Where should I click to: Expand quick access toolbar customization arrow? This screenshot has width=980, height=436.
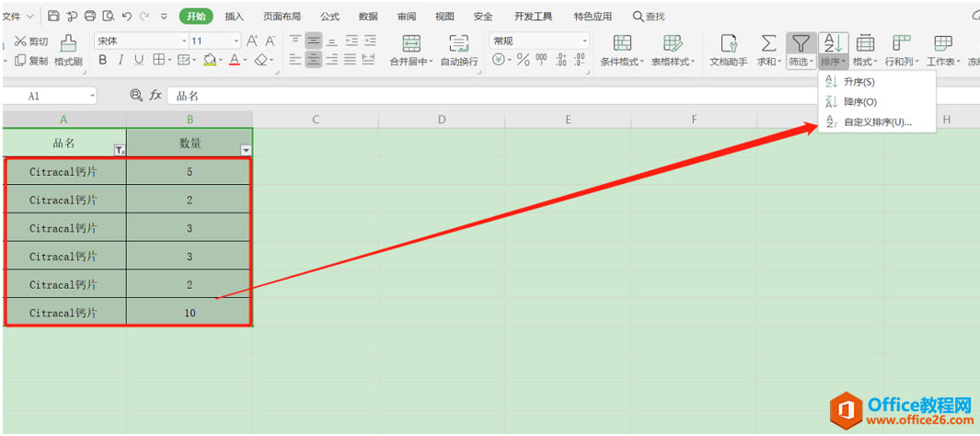point(164,17)
